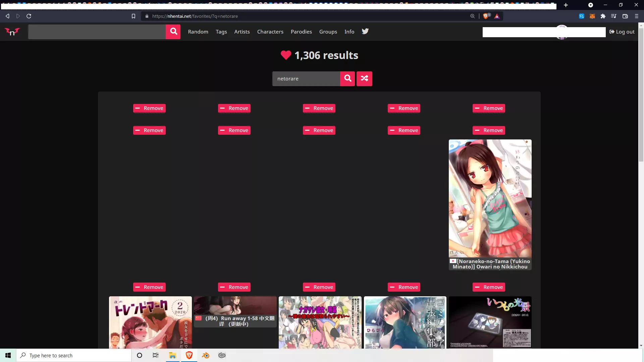Click the Log out link
644x362 pixels.
point(622,32)
